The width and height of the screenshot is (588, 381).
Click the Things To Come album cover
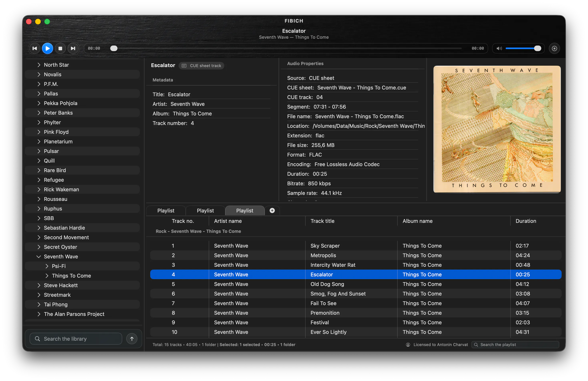click(x=497, y=129)
